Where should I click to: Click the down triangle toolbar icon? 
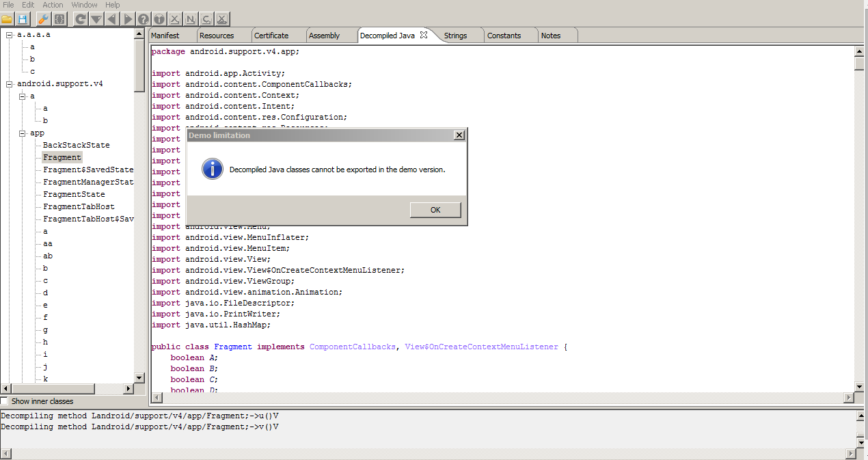[x=96, y=19]
